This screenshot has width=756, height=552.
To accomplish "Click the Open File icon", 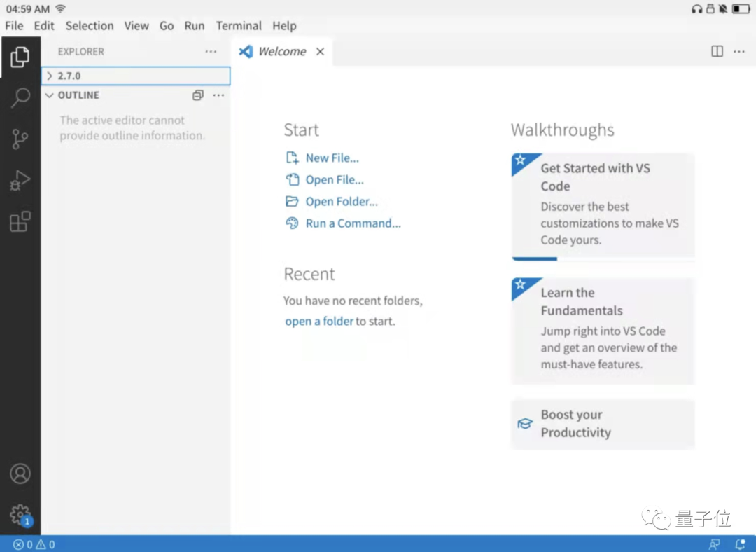I will pyautogui.click(x=292, y=179).
